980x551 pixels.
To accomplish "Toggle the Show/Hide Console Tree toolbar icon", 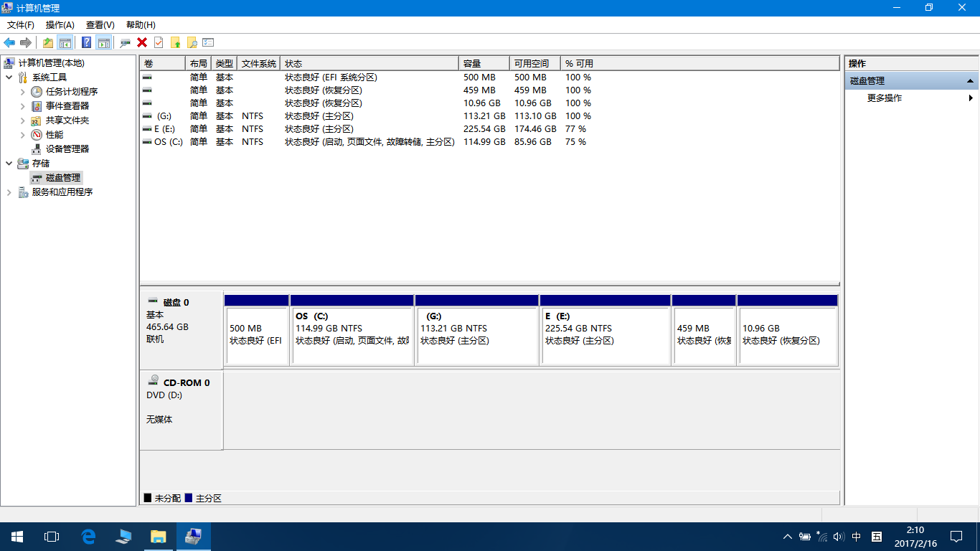I will [x=65, y=42].
